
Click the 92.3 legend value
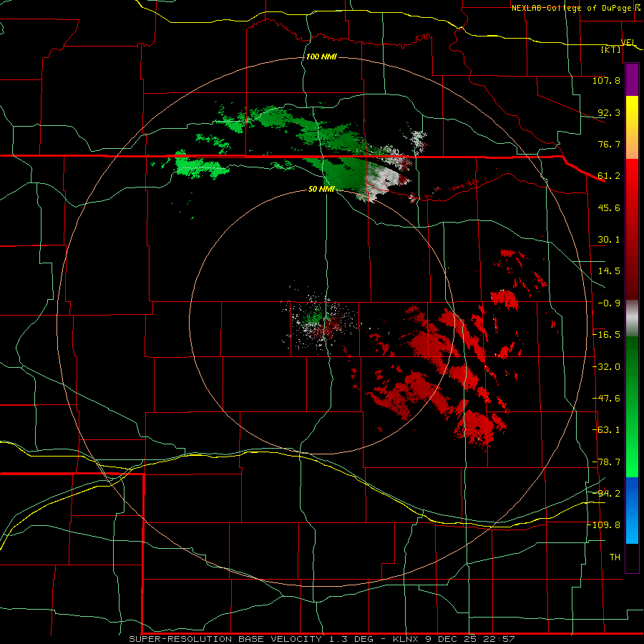click(609, 112)
